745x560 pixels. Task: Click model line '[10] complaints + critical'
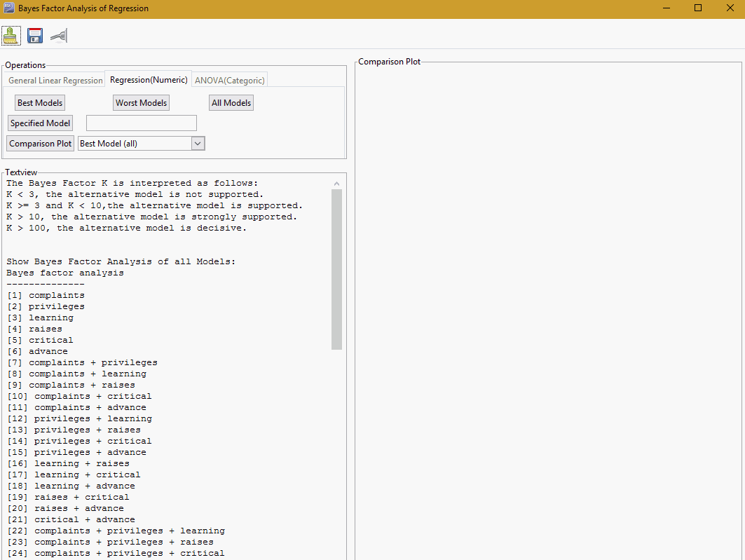pyautogui.click(x=79, y=397)
